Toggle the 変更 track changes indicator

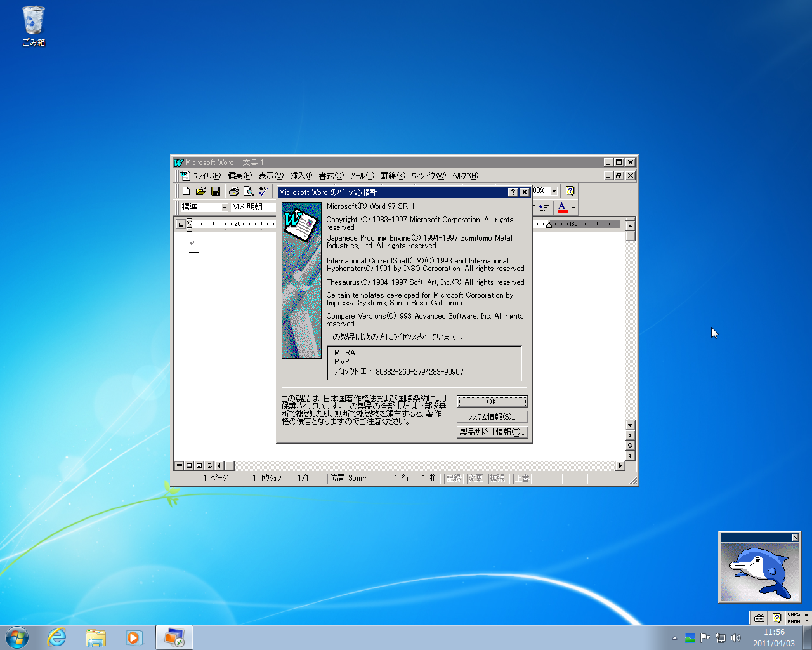pos(475,478)
